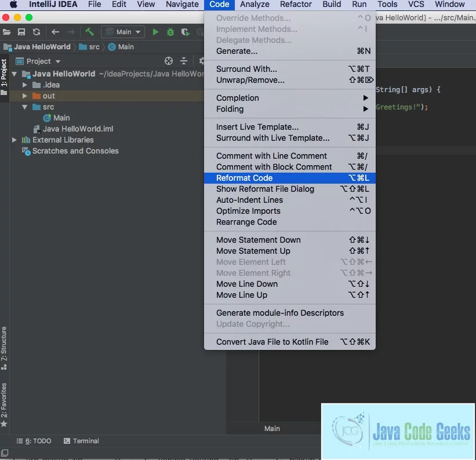Open the Build menu
The image size is (476, 460).
[x=332, y=4]
